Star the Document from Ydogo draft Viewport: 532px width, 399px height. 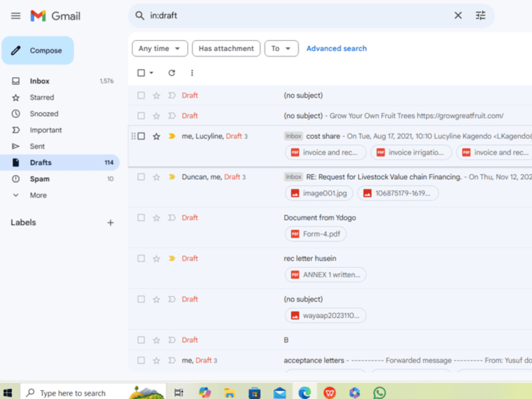point(156,218)
